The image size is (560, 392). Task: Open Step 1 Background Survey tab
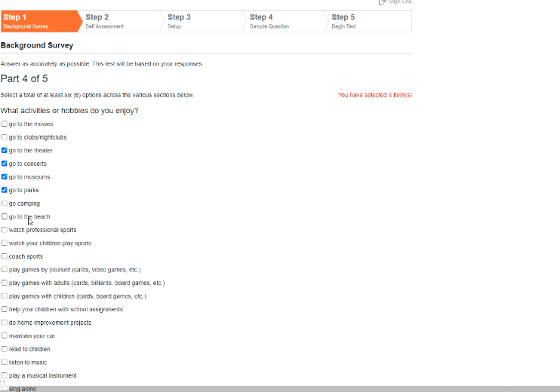(x=40, y=21)
